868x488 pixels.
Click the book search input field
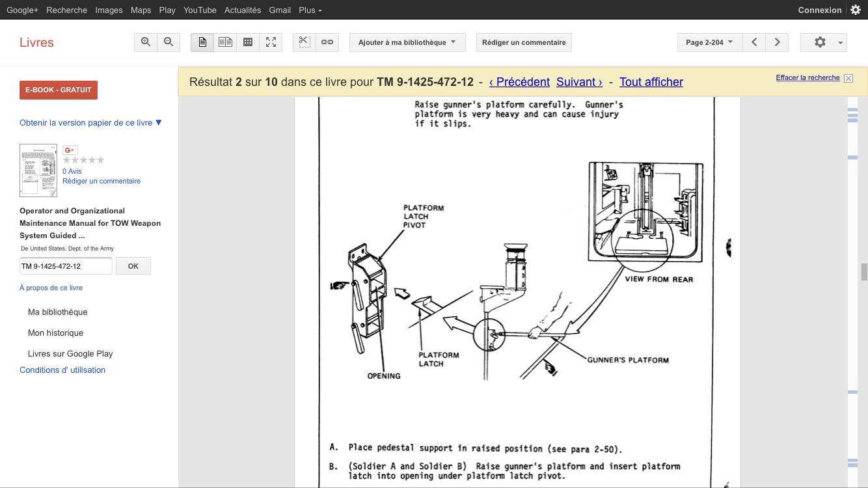pos(66,266)
